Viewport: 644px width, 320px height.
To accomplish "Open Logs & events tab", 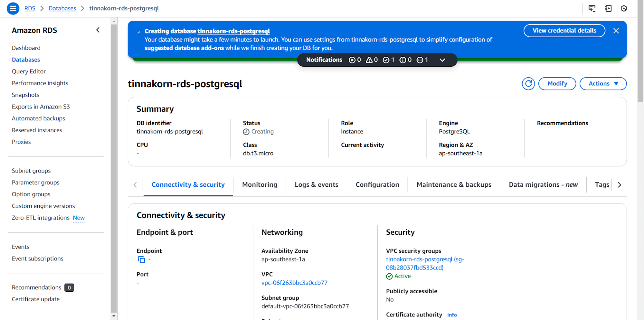I will (317, 185).
